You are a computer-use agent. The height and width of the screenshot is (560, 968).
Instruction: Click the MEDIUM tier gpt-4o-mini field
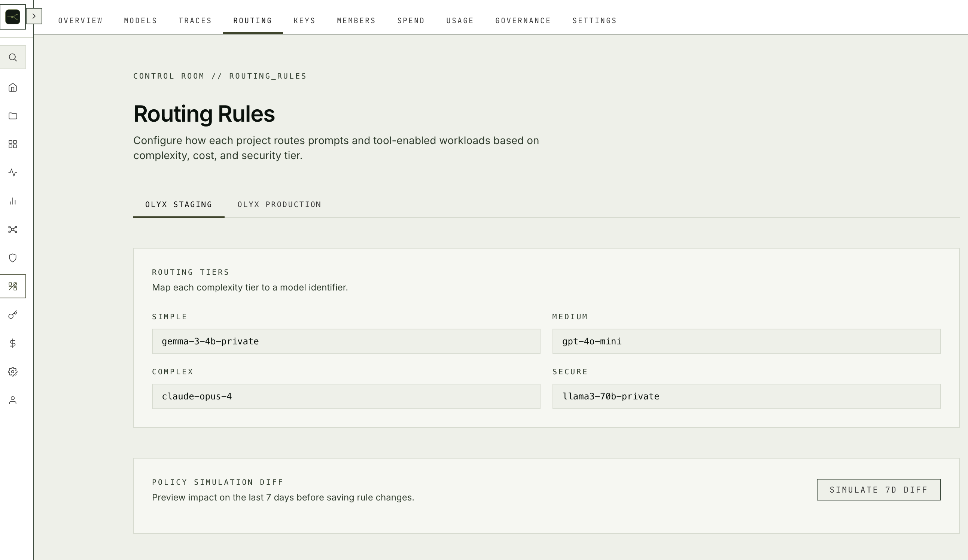click(746, 341)
